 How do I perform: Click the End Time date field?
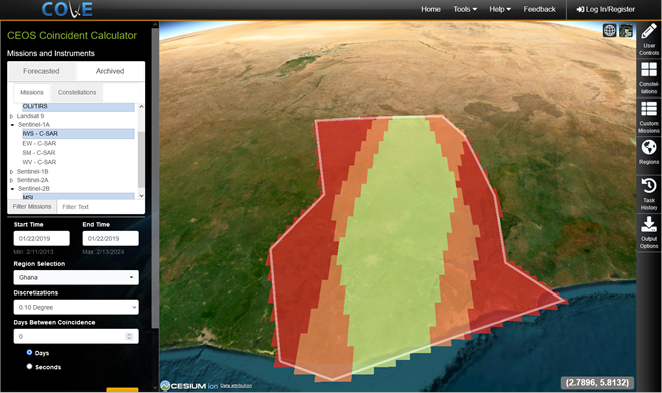tap(110, 239)
